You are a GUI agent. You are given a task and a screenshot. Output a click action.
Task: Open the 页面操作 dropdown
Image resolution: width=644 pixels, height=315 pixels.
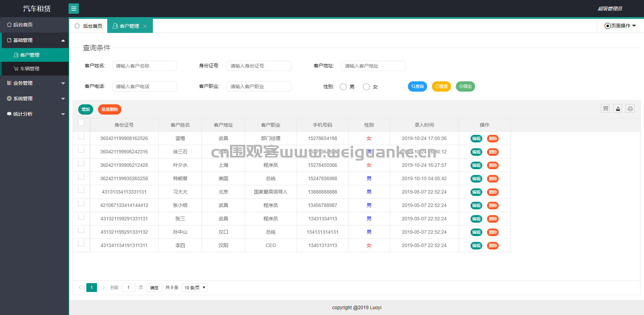pyautogui.click(x=620, y=26)
